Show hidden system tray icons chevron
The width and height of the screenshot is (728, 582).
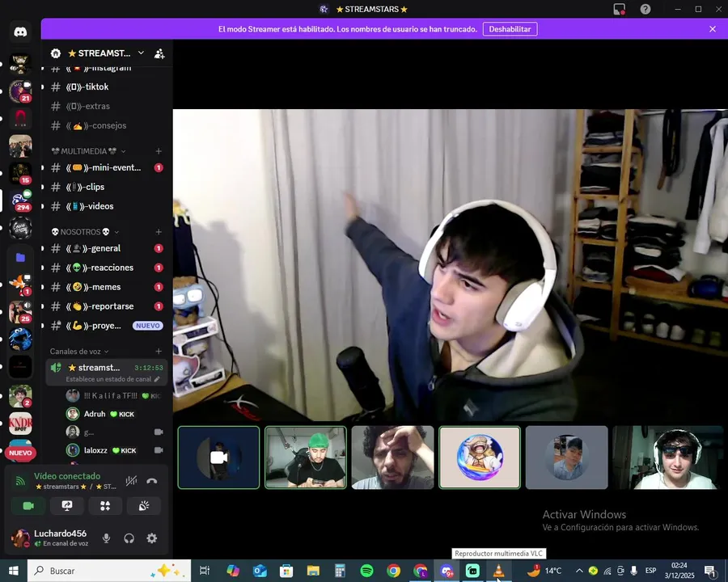[x=579, y=571]
